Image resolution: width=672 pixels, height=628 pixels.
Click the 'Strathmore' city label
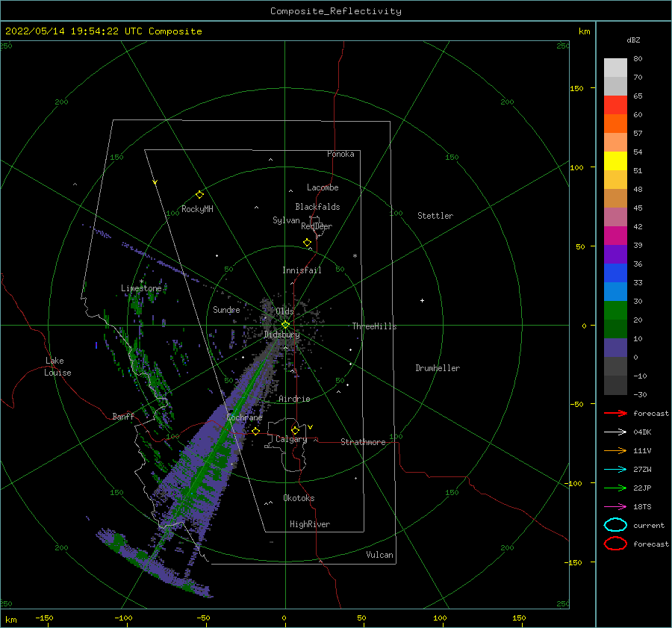tap(363, 442)
